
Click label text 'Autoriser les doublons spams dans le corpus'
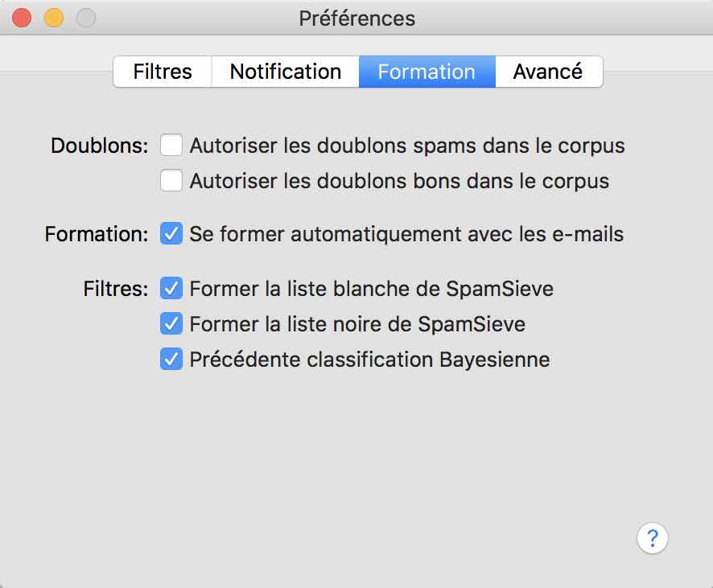407,146
